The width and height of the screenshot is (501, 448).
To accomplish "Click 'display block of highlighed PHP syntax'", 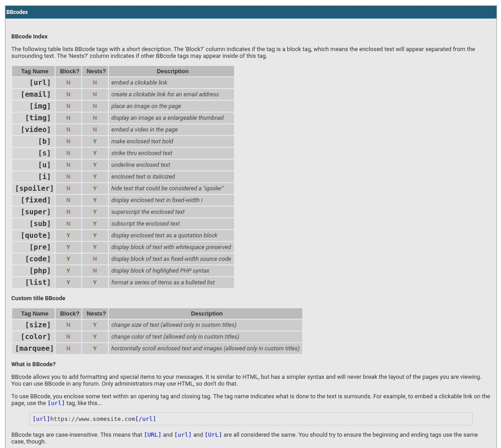I will click(160, 271).
